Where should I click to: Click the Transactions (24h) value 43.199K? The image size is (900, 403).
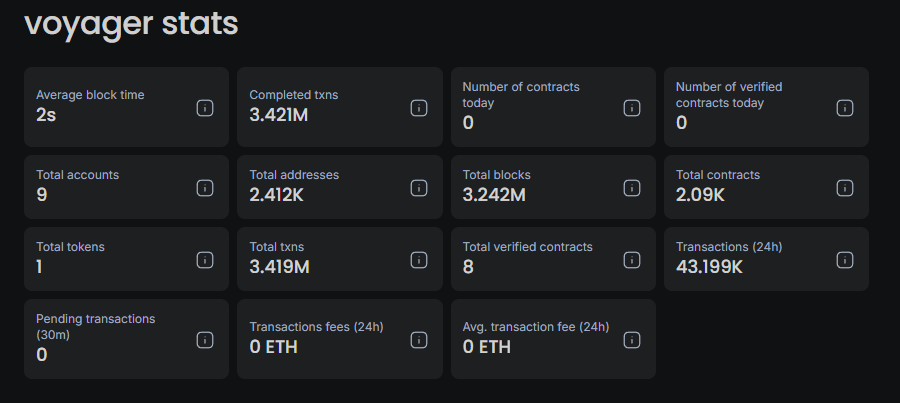709,267
